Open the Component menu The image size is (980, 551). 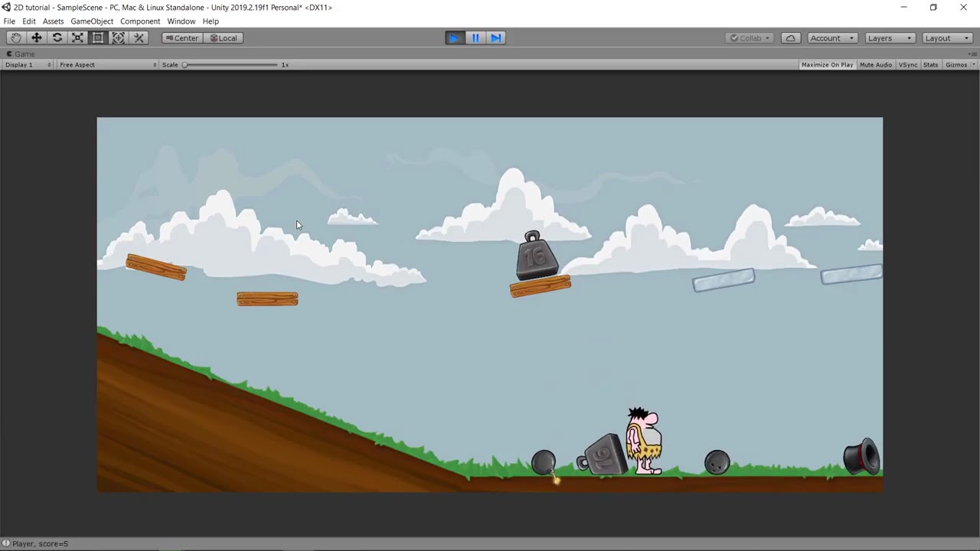click(140, 21)
